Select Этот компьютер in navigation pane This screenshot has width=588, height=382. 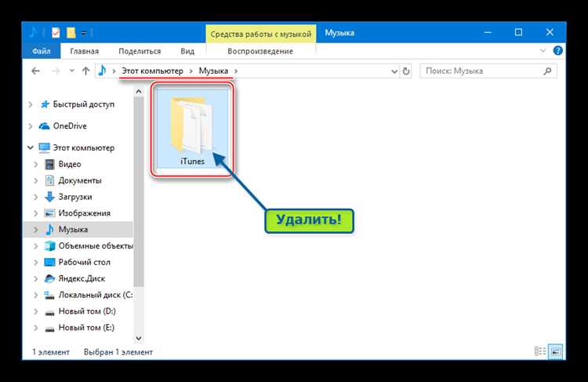tap(84, 147)
